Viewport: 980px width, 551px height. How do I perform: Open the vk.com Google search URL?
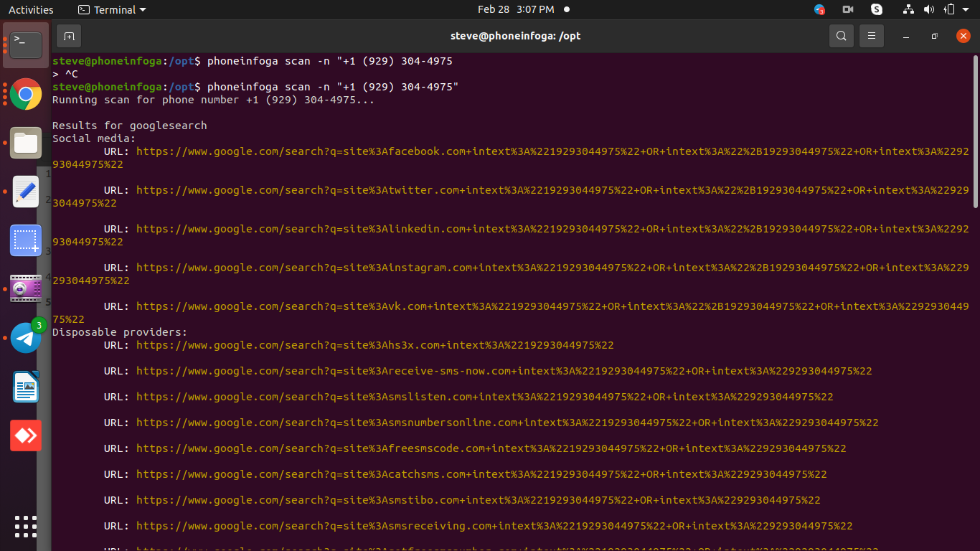point(510,313)
